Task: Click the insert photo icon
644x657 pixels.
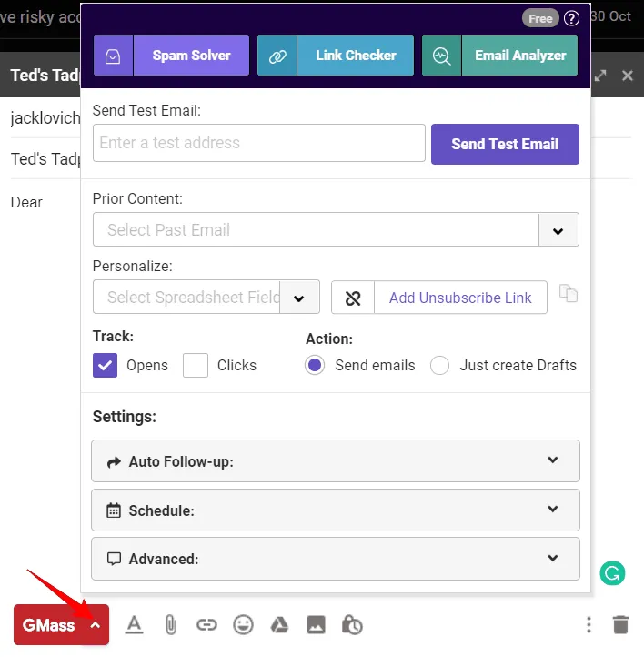Action: (x=317, y=625)
